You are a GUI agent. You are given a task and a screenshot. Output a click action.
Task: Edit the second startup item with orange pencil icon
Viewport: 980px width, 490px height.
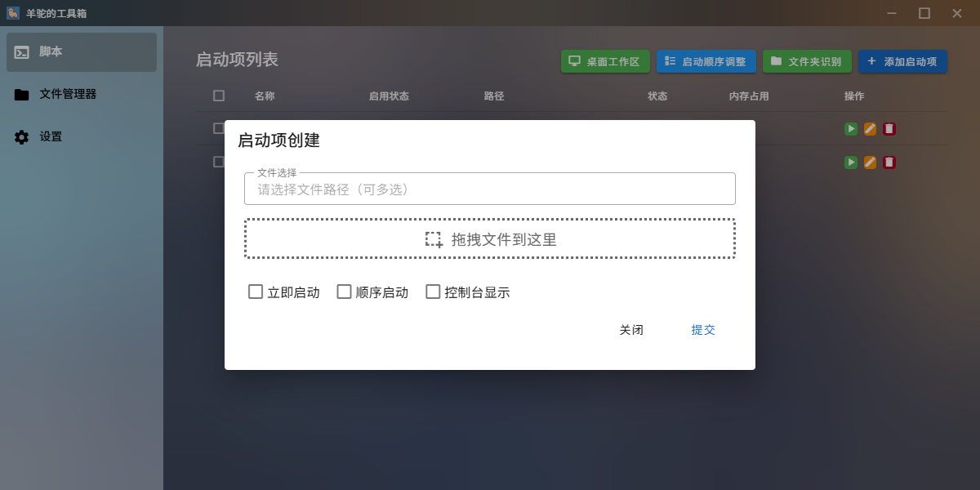pos(871,163)
